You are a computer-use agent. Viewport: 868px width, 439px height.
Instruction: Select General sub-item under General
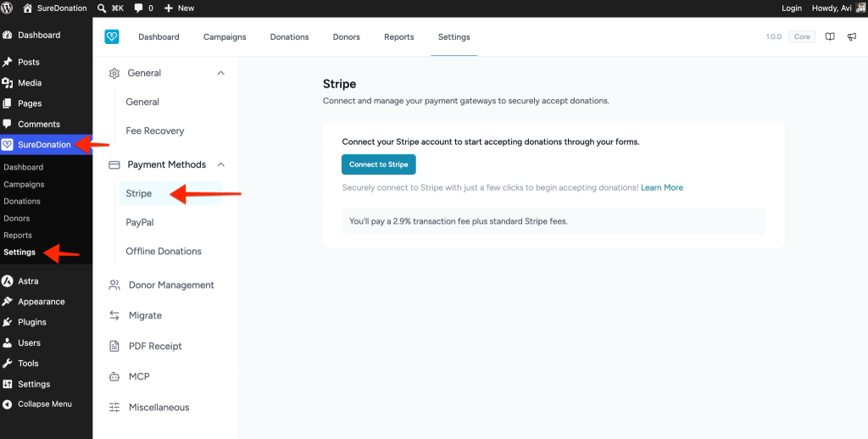[x=142, y=102]
